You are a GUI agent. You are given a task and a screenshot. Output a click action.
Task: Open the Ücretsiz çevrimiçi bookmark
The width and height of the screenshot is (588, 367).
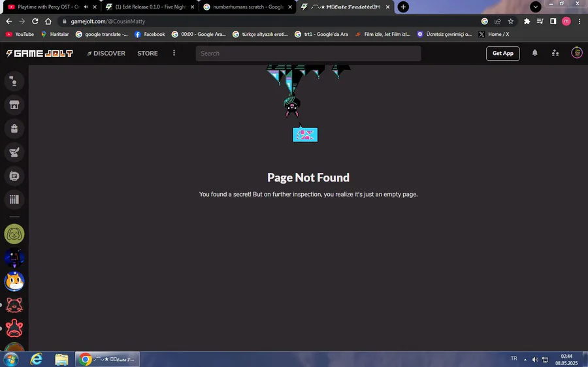tap(444, 34)
